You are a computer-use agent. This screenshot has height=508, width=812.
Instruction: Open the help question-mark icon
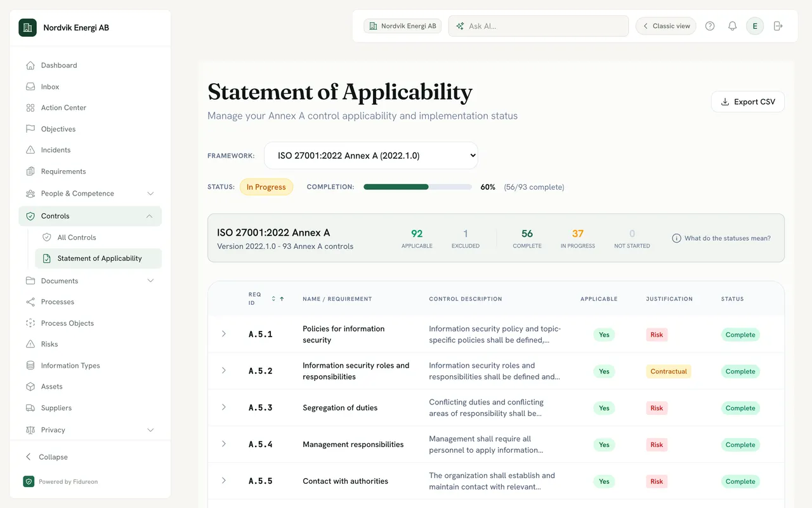click(710, 26)
